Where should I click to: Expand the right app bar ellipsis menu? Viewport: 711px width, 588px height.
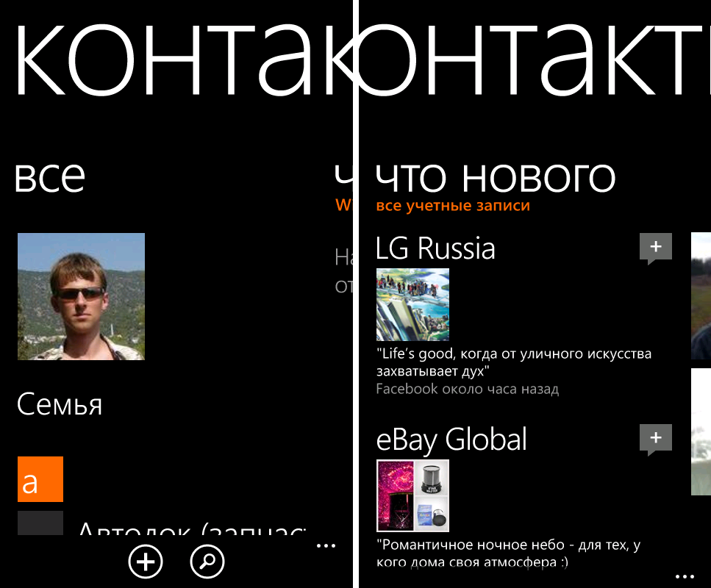(x=685, y=577)
